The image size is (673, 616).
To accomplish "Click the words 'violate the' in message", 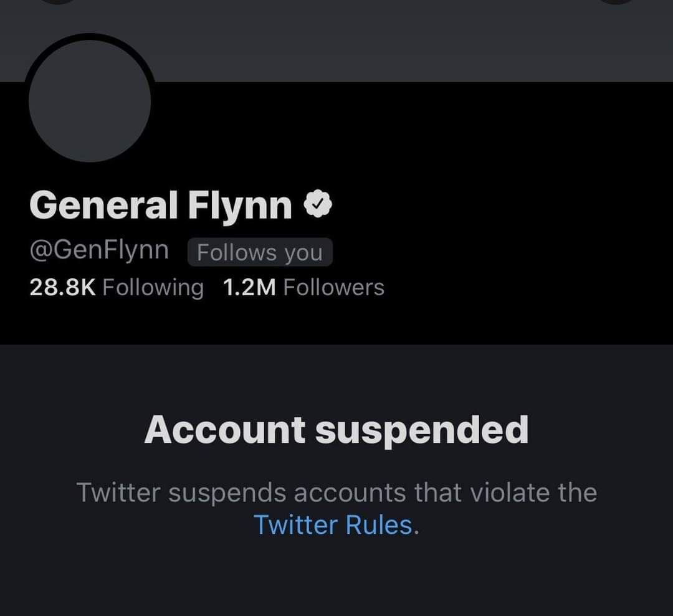I will coord(533,493).
